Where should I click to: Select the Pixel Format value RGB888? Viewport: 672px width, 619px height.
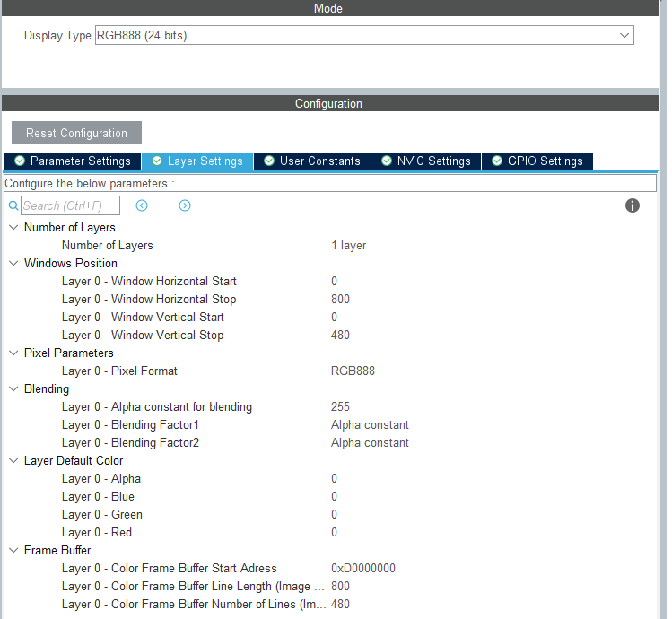[x=353, y=371]
